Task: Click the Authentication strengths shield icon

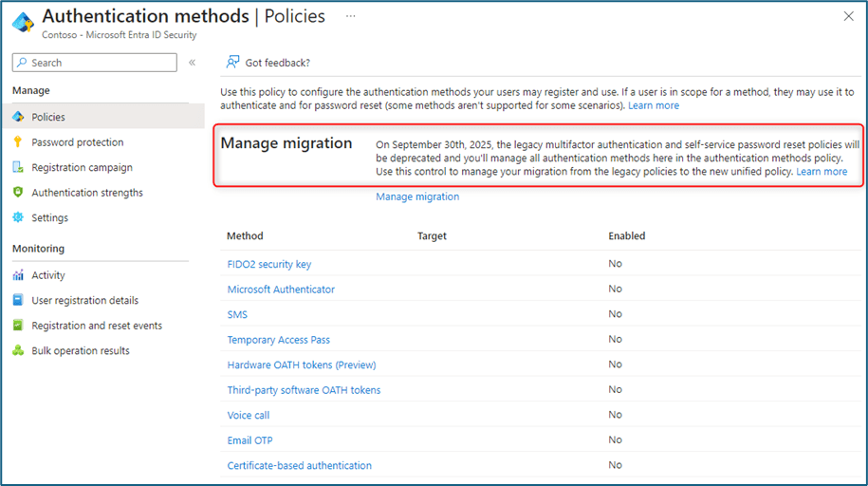Action: [x=18, y=193]
